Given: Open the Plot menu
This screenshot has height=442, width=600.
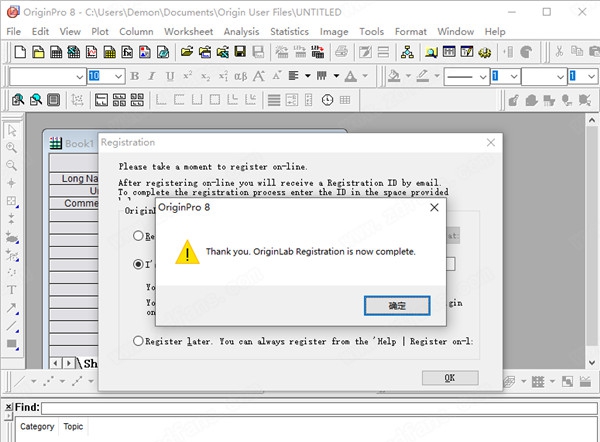Looking at the screenshot, I should click(100, 31).
